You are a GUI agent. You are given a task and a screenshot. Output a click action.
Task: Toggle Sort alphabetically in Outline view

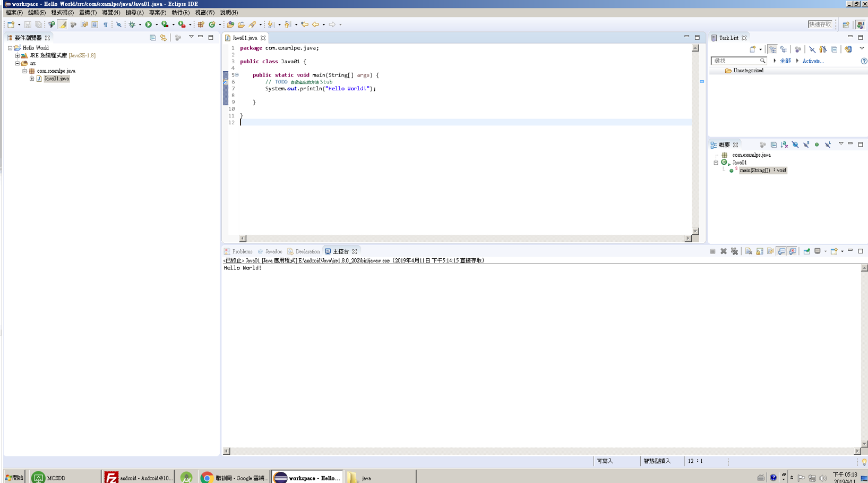click(x=784, y=145)
